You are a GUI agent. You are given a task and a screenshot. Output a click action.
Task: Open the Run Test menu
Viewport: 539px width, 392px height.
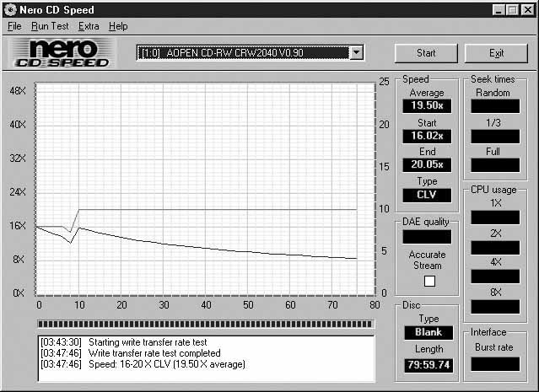(49, 26)
